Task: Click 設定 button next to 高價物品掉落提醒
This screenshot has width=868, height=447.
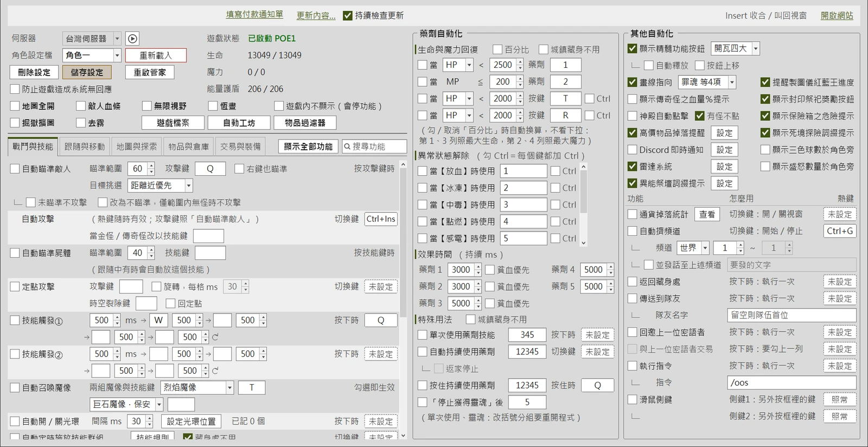Action: tap(724, 133)
